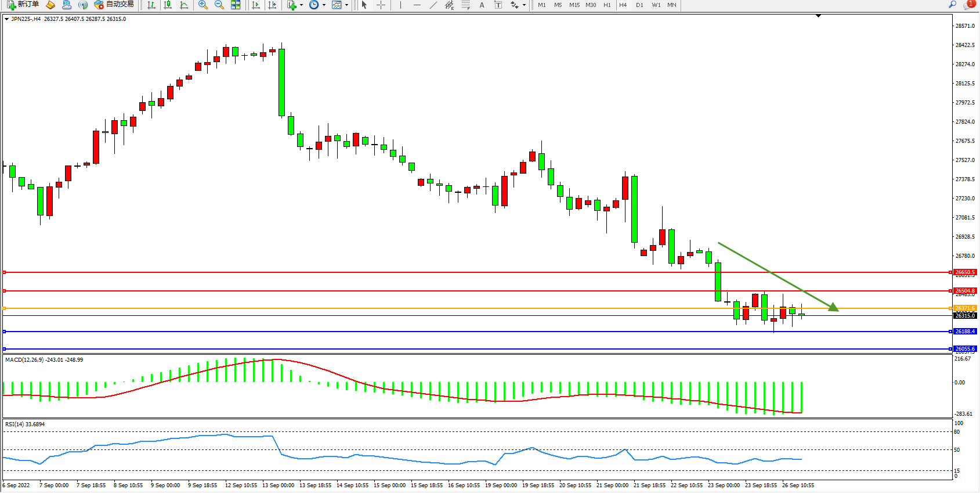Pick the trendline drawing tool

coord(433,5)
